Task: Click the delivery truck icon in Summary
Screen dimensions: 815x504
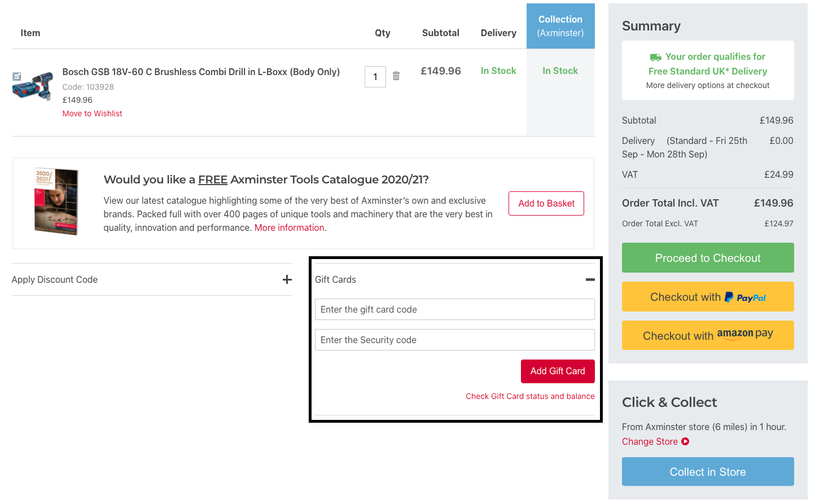Action: pyautogui.click(x=655, y=57)
